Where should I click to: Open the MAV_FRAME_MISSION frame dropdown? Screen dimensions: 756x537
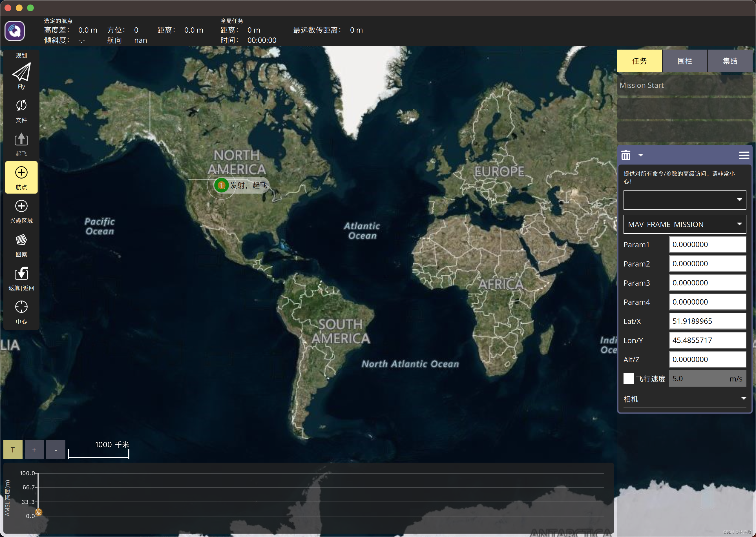coord(684,224)
